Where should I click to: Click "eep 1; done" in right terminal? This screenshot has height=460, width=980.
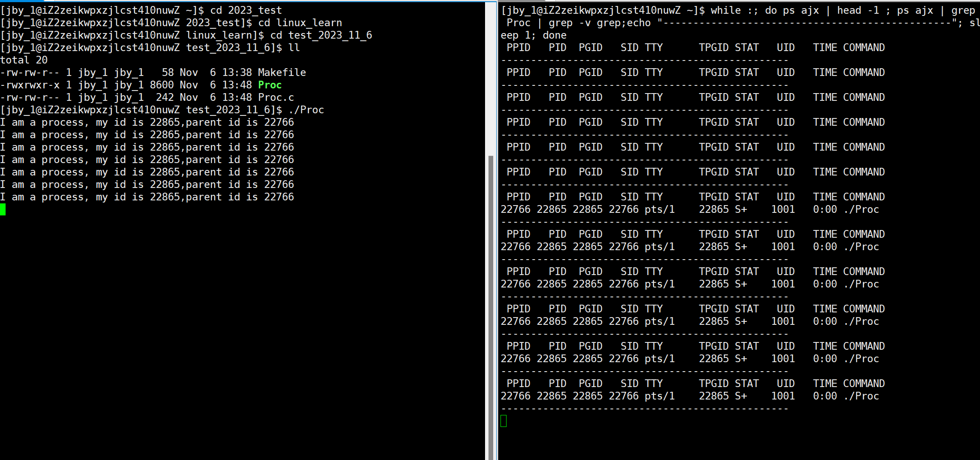point(534,35)
